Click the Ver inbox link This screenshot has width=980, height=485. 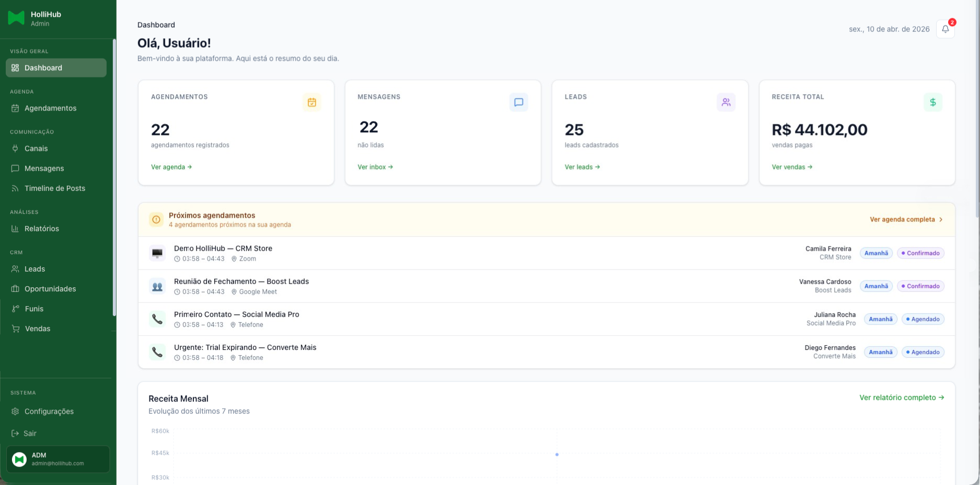pos(375,167)
